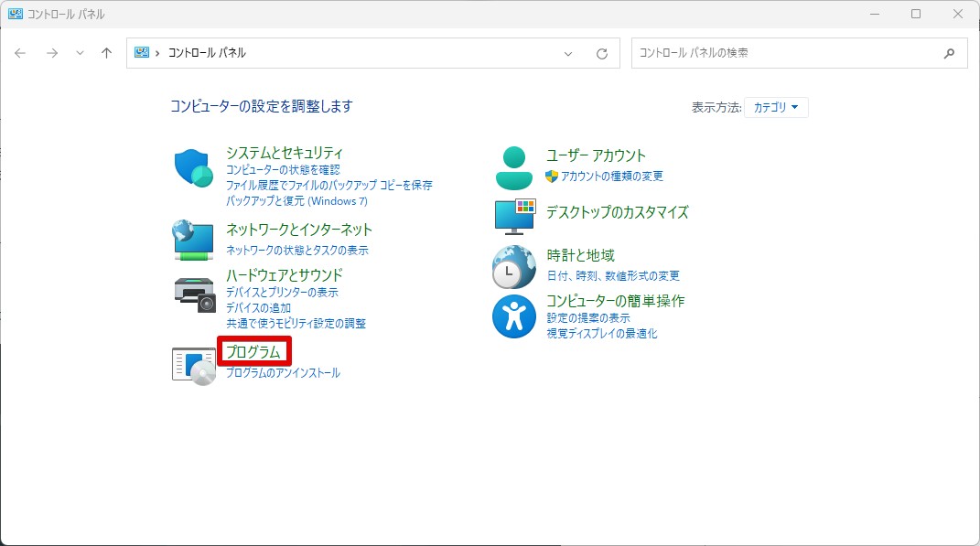This screenshot has height=546, width=980.
Task: Click デバイスの追加 link
Action: tap(258, 308)
